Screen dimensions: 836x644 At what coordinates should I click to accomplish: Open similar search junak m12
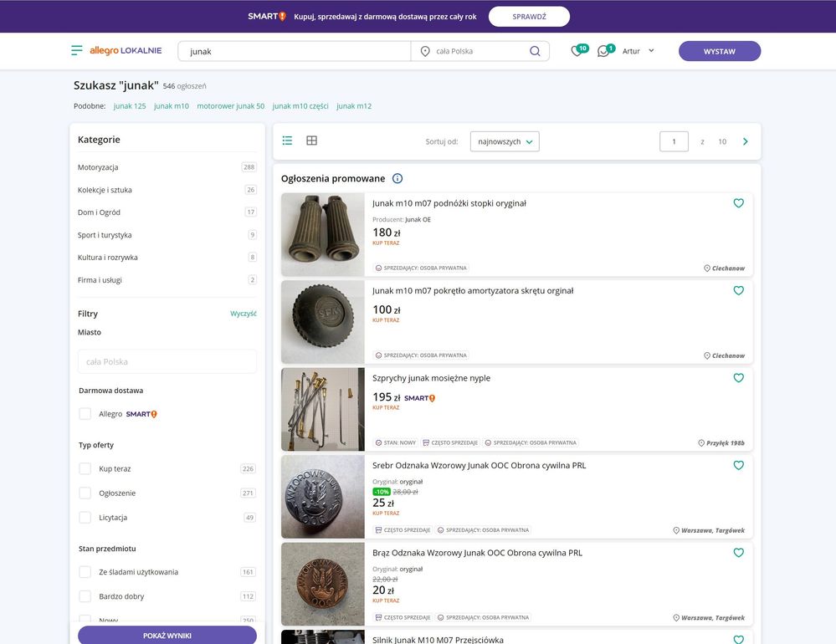354,106
